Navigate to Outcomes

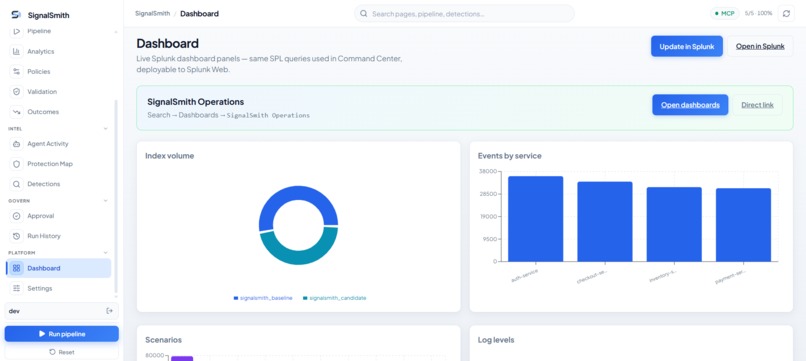pyautogui.click(x=60, y=112)
